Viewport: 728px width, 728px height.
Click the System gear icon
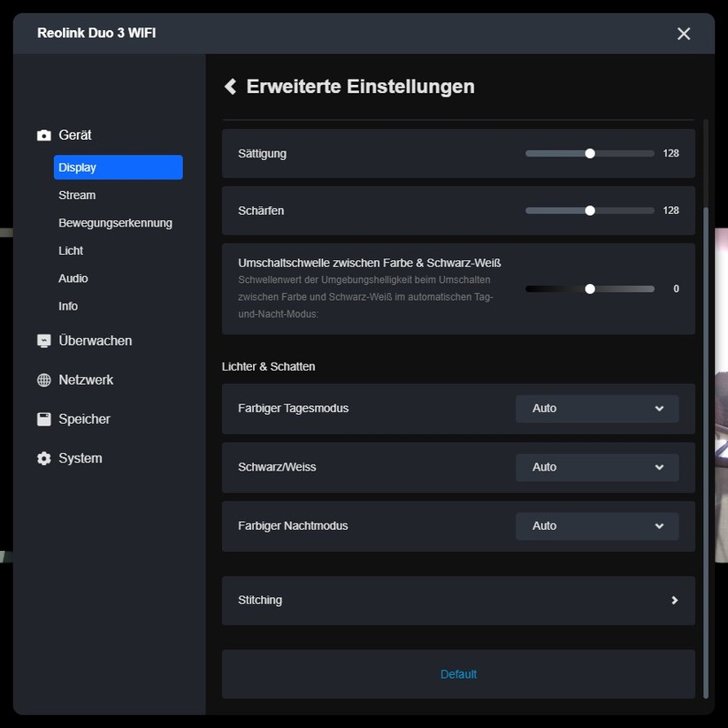point(42,458)
